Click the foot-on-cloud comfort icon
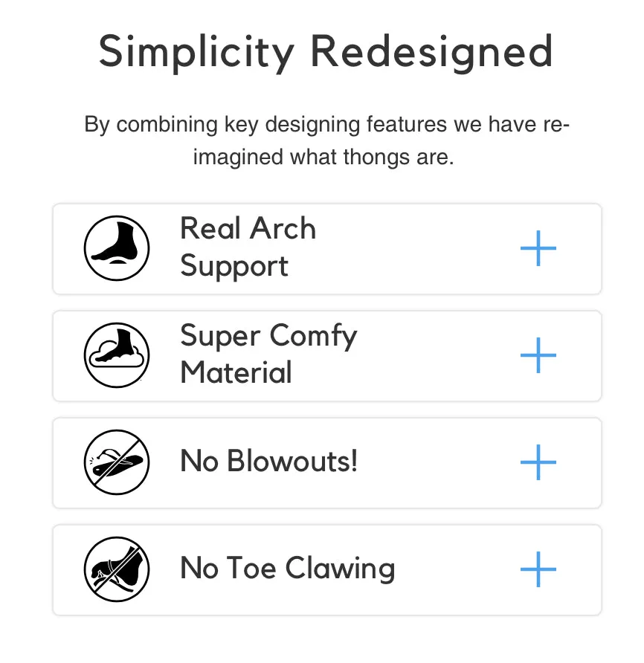The height and width of the screenshot is (663, 644). (117, 355)
